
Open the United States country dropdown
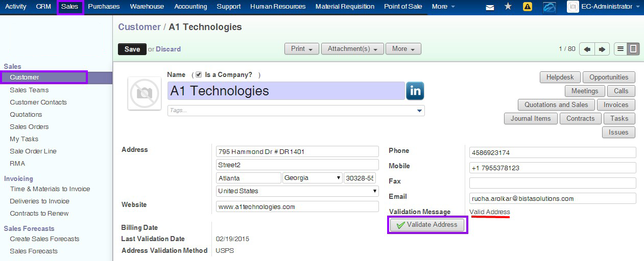coord(297,191)
